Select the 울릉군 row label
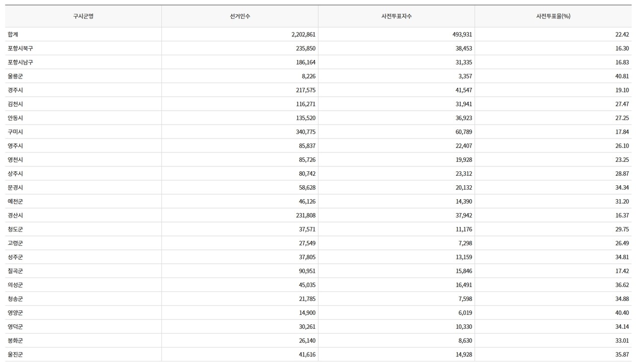The height and width of the screenshot is (364, 636). point(15,76)
